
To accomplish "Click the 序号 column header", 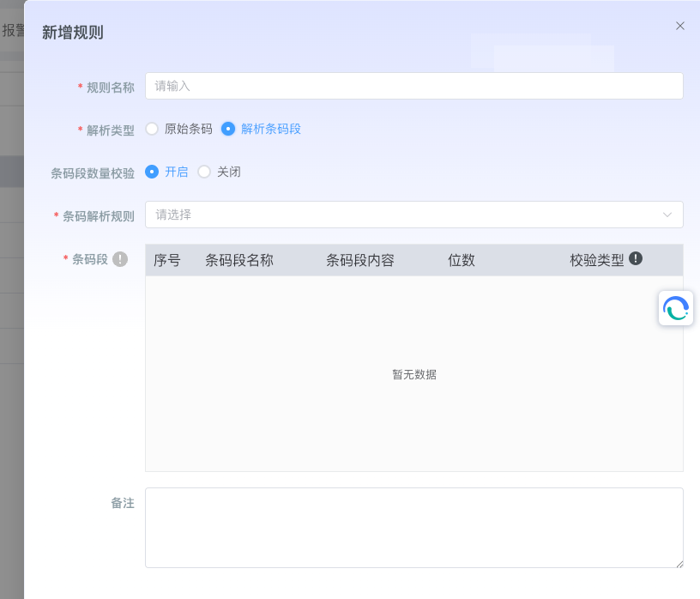I will [x=167, y=260].
